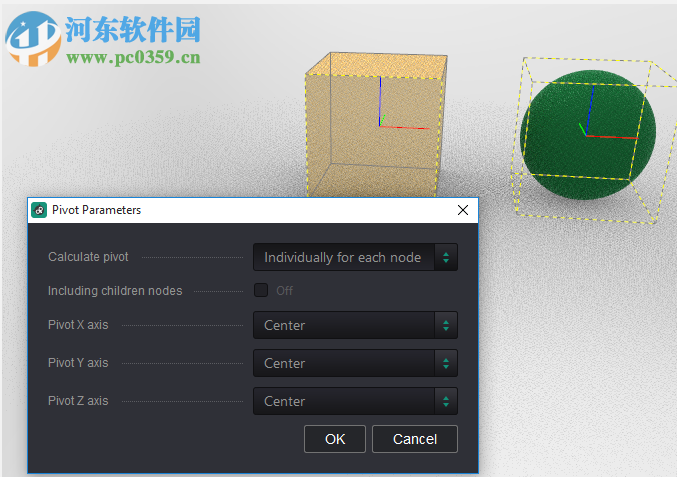Select the green sphere in the viewport
Screen dimensions: 677x477
(588, 135)
